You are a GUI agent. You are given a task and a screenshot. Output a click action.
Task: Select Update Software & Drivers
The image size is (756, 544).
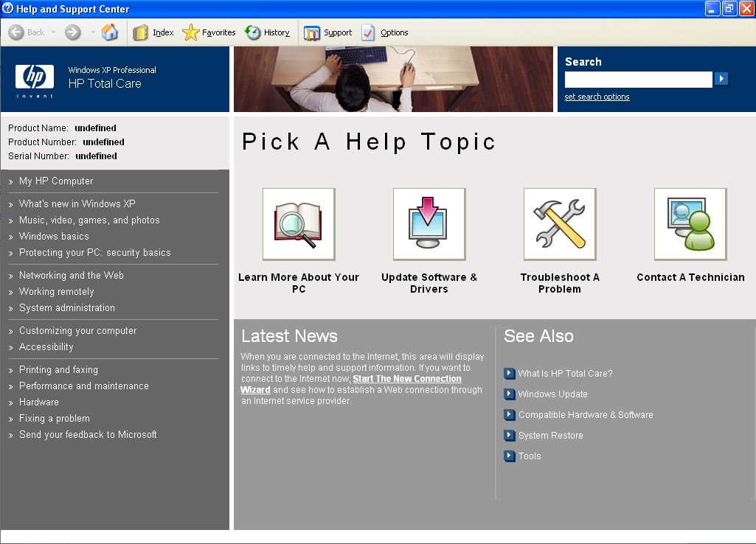click(x=429, y=224)
